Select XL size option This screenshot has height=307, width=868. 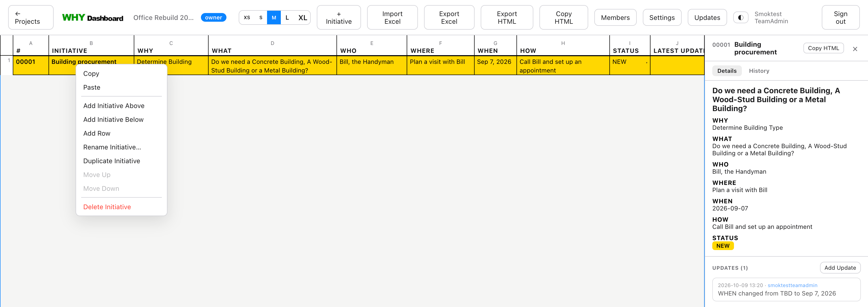point(303,18)
